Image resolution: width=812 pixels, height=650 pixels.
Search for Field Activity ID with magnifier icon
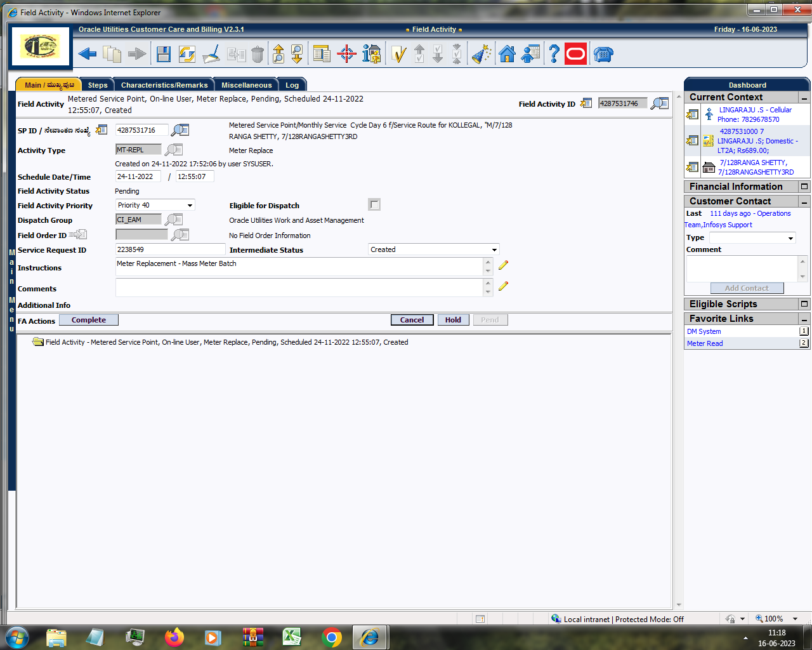(660, 103)
